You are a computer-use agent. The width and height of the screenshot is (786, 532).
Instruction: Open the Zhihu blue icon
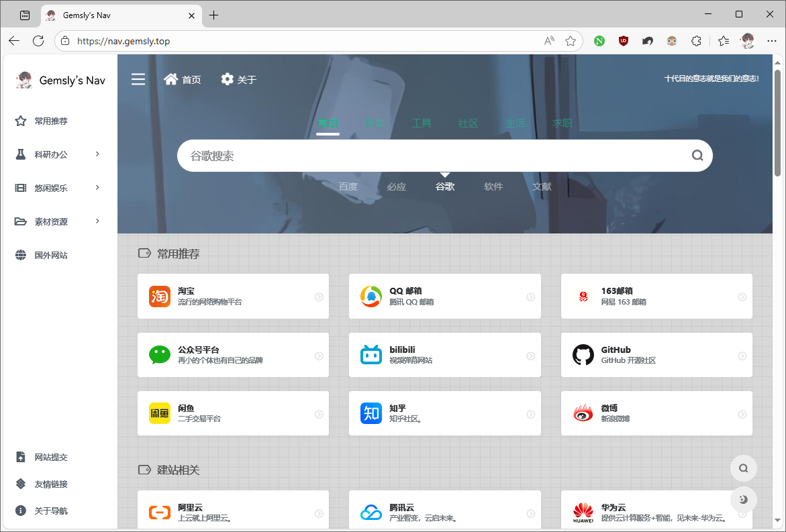pos(371,413)
